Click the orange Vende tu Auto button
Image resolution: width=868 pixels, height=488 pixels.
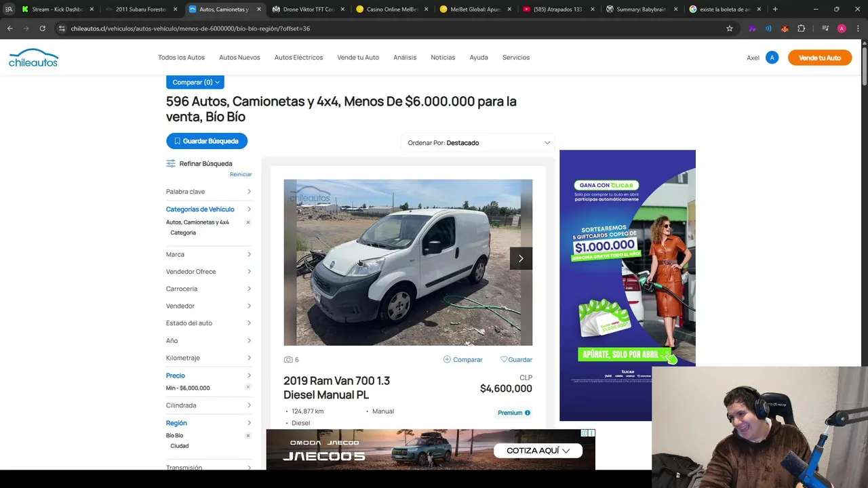(820, 58)
